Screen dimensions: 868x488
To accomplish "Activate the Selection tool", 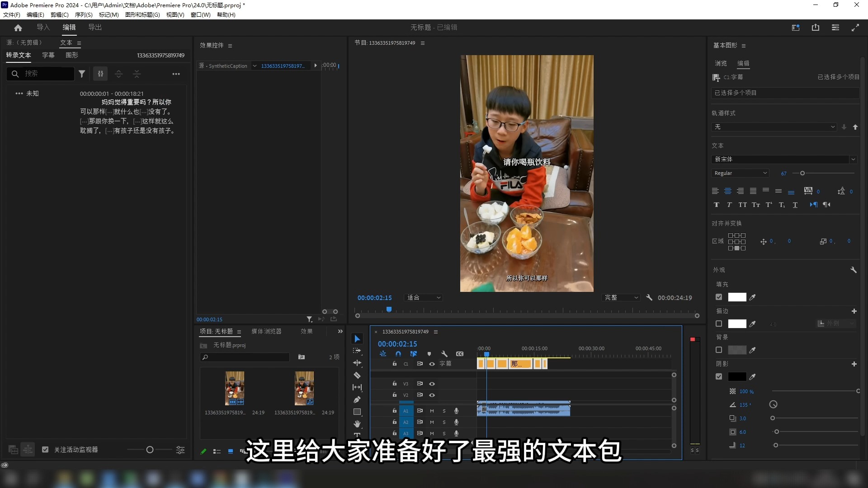I will point(357,338).
